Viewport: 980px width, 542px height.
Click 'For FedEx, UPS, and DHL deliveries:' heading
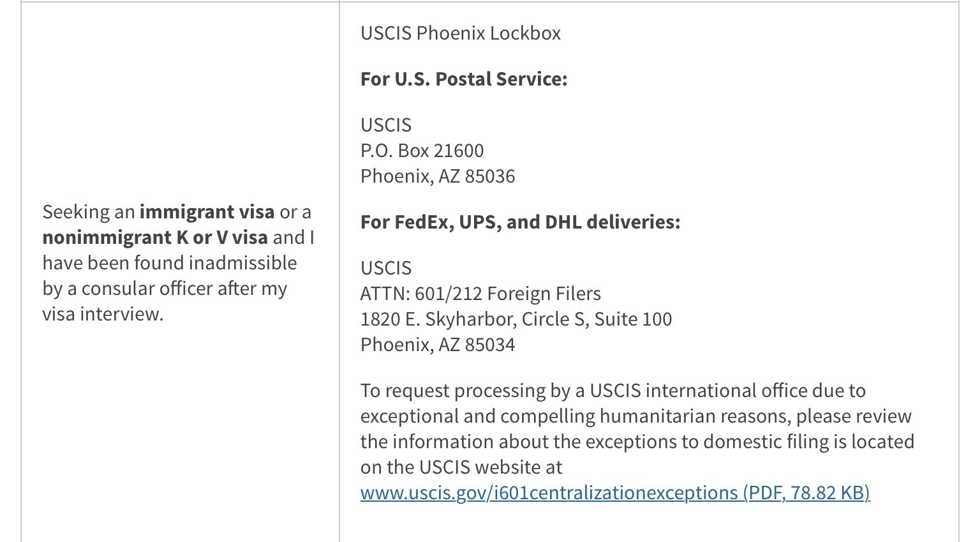[x=521, y=222]
